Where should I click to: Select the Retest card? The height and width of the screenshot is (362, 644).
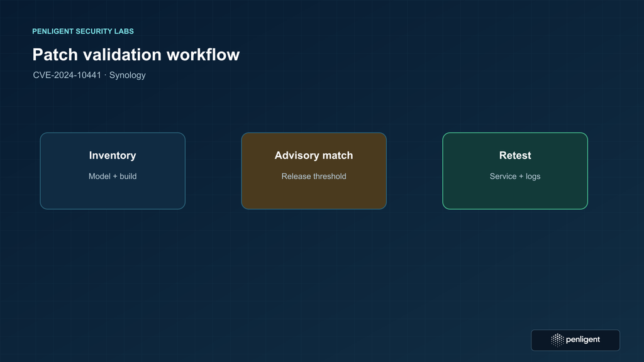515,171
